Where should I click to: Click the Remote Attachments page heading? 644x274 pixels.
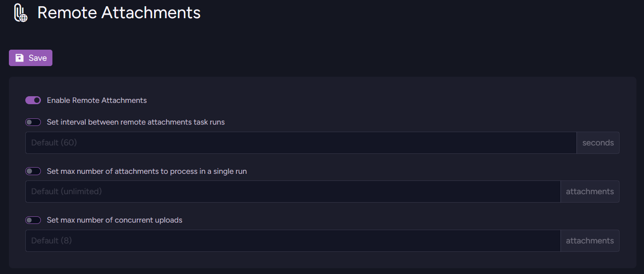tap(119, 13)
